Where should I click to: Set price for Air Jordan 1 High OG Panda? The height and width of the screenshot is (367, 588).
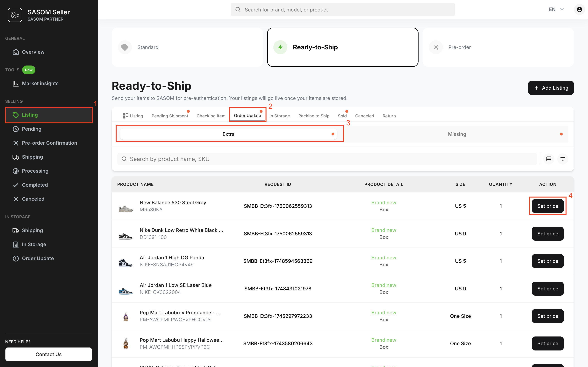tap(547, 261)
